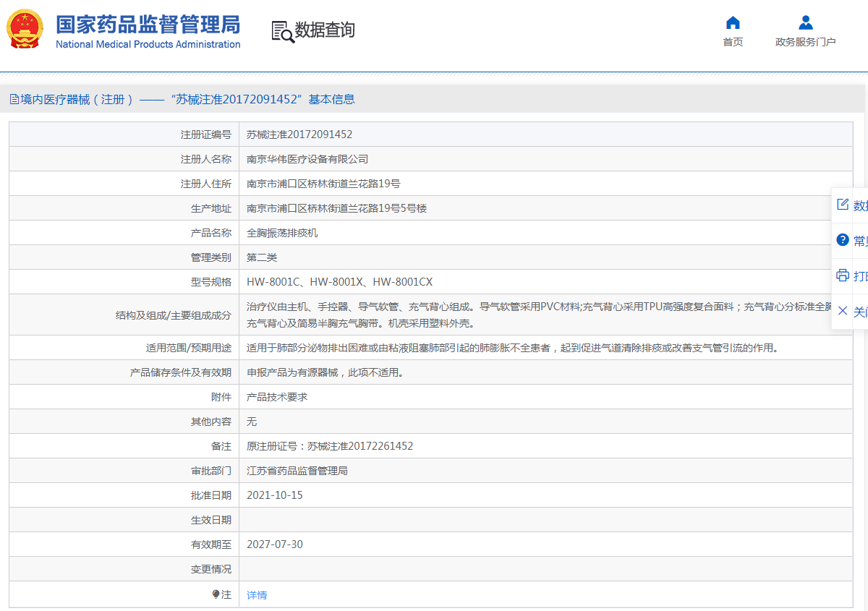Image resolution: width=868 pixels, height=611 pixels.
Task: Click the document icon before 境内医疗器械
Action: pyautogui.click(x=14, y=100)
